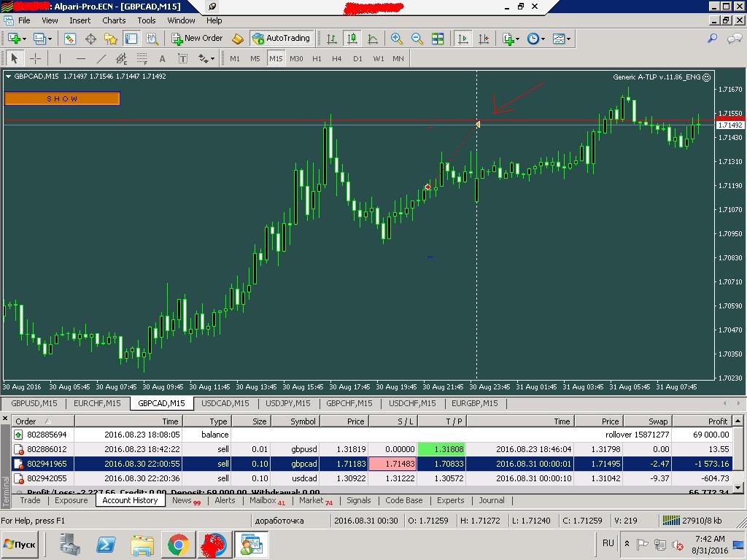Switch chart to Candlesticks mode
The height and width of the screenshot is (560, 747).
pos(352,39)
